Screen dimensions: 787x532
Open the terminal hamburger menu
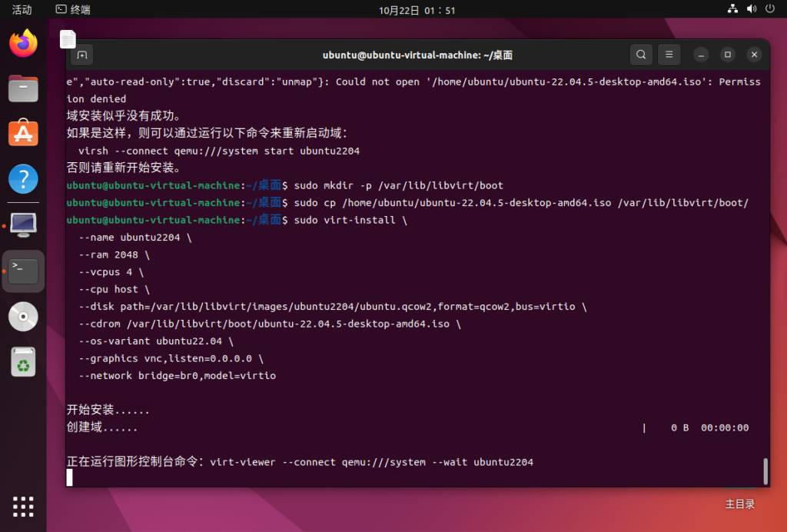(x=669, y=55)
